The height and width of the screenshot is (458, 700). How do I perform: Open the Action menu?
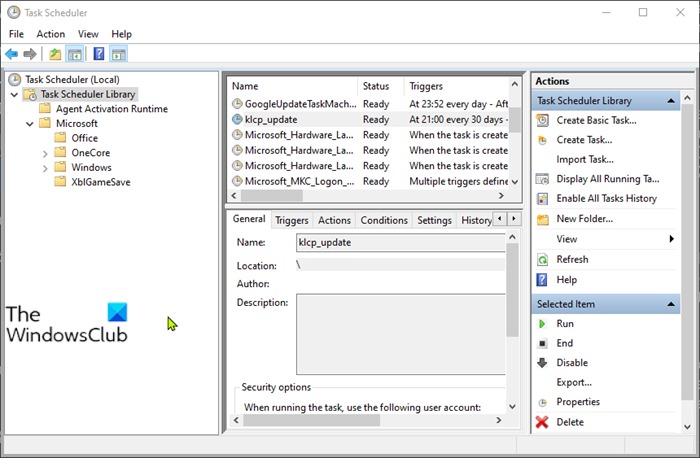click(x=50, y=34)
